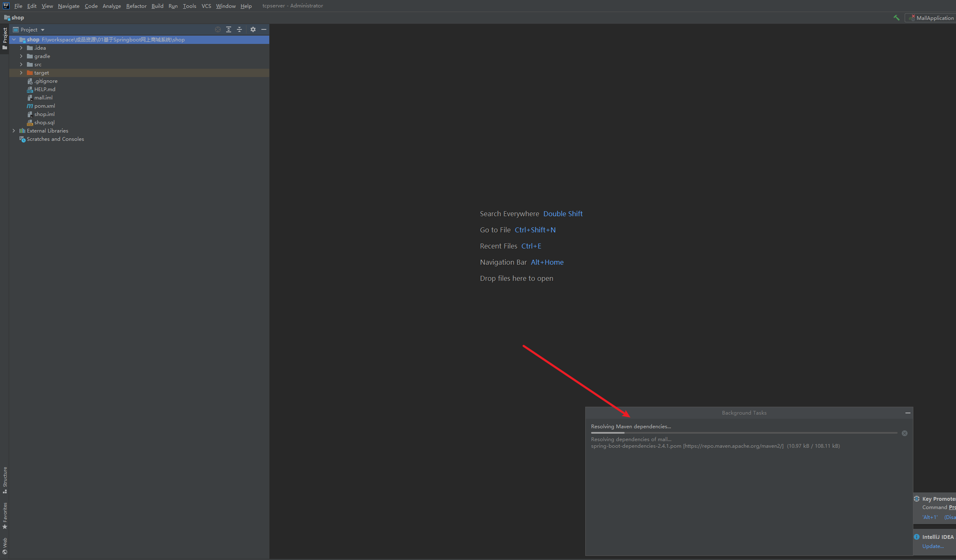Click the Double Shift shortcut hint
The height and width of the screenshot is (560, 956).
tap(563, 214)
